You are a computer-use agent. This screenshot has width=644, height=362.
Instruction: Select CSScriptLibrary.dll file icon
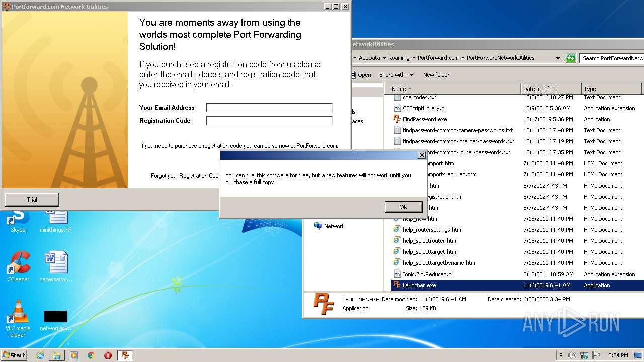(x=397, y=108)
